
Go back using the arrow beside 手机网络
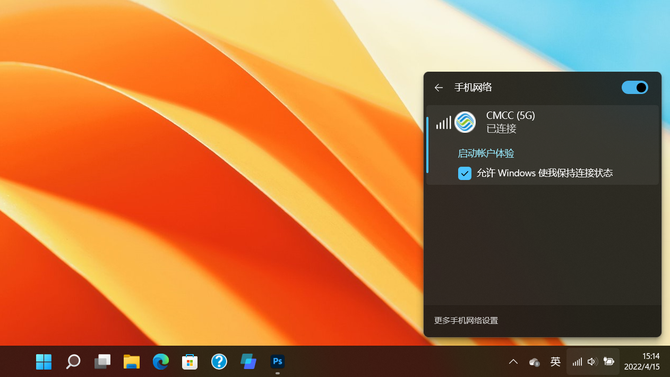438,88
